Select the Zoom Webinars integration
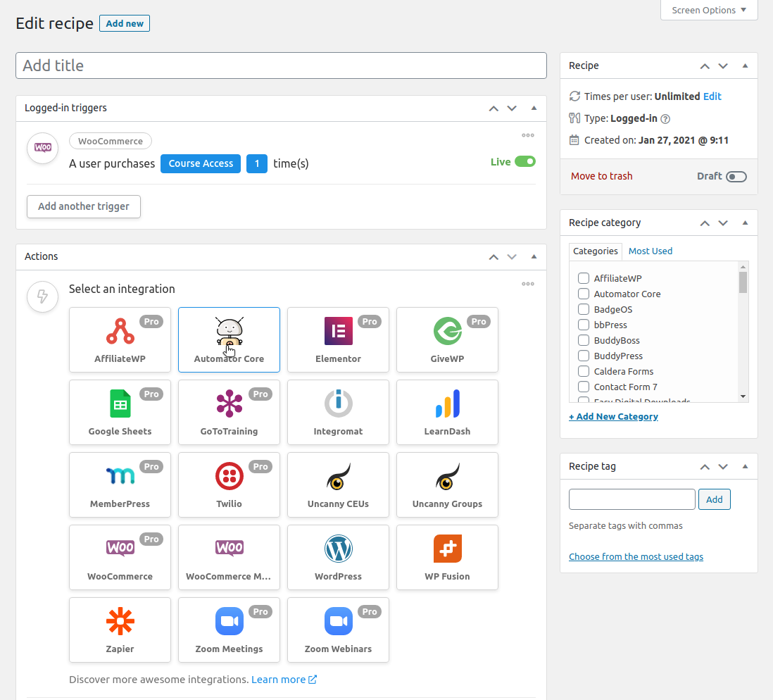Viewport: 773px width, 700px height. tap(338, 630)
